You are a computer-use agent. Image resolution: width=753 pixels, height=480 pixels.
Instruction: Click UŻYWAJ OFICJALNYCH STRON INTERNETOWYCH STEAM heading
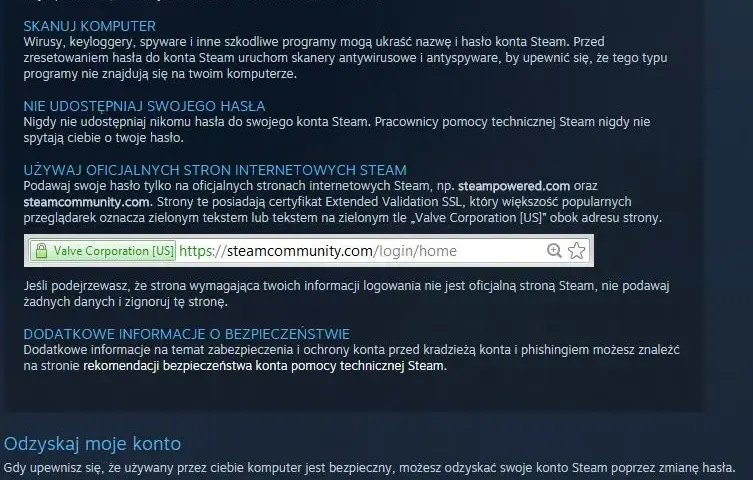[215, 170]
